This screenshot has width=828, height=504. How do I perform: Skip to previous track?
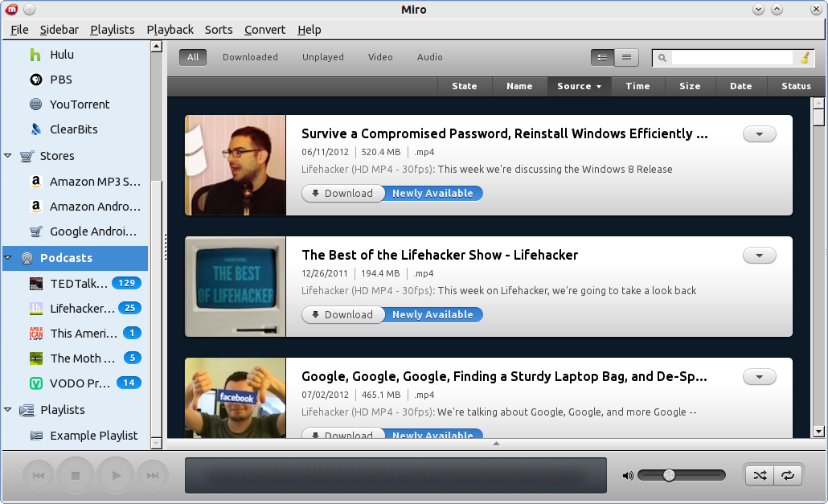pos(39,476)
